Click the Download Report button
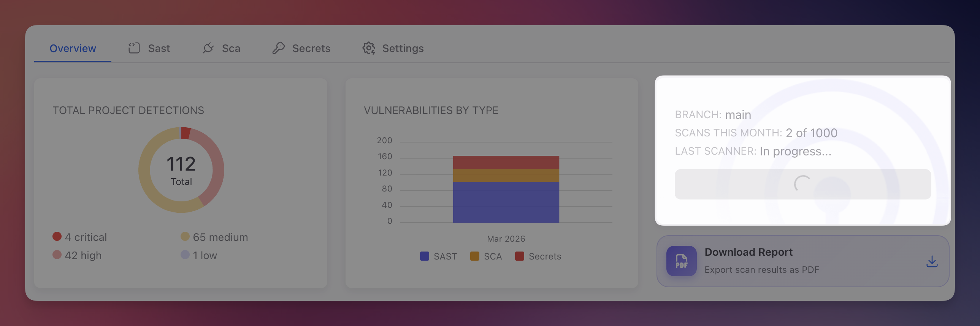This screenshot has height=326, width=980. [748, 252]
